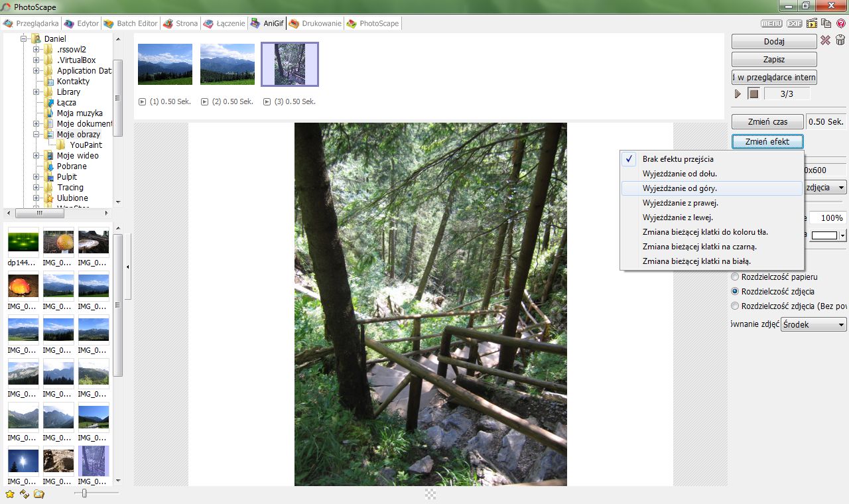The image size is (849, 504).
Task: Expand the Moje dokumenty folder node
Action: pos(36,124)
